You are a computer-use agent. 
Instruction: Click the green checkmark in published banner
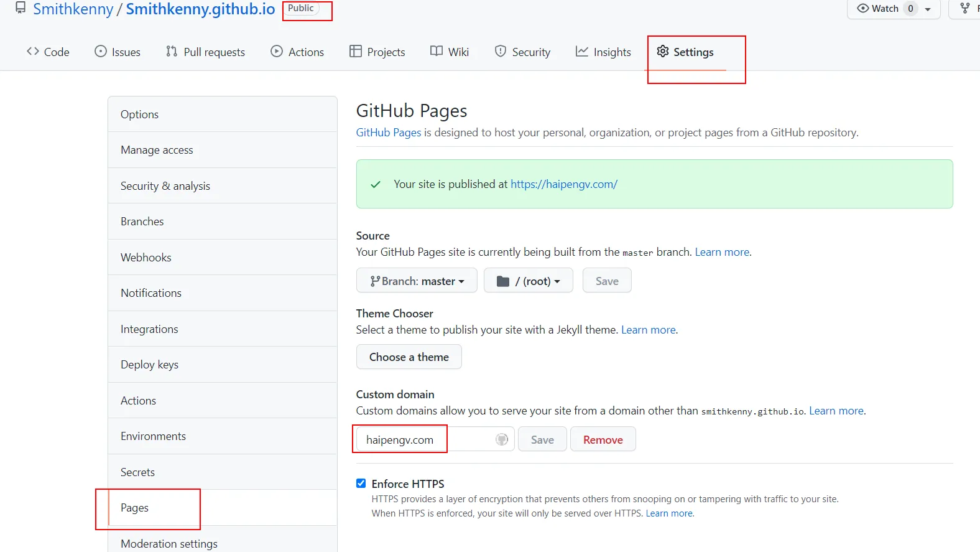[376, 185]
